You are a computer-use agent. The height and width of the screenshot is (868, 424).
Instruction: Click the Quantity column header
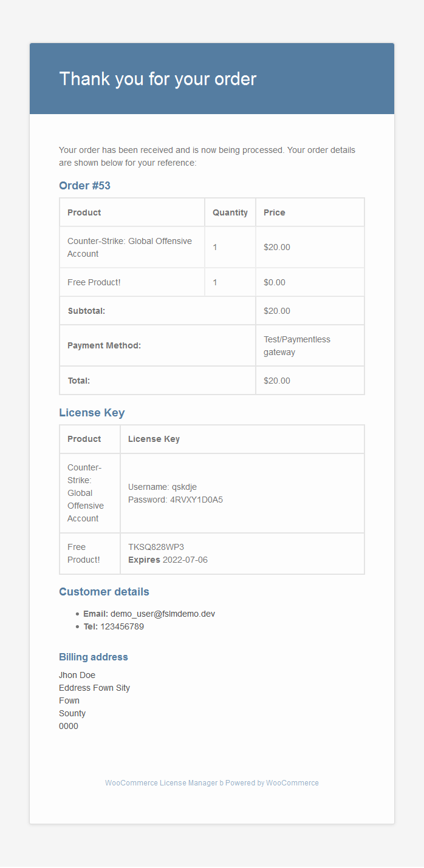coord(230,212)
